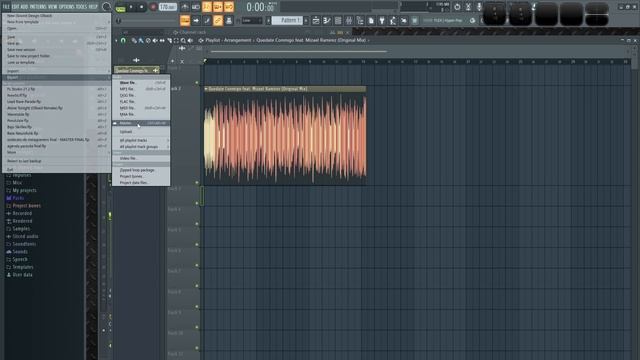Choose Video file export option
This screenshot has width=640, height=360.
[141, 158]
